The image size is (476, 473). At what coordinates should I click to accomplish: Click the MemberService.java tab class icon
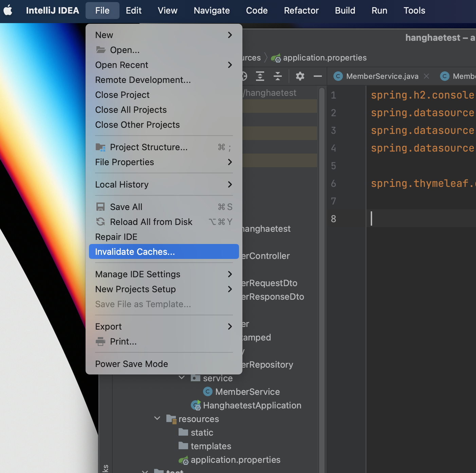(338, 76)
